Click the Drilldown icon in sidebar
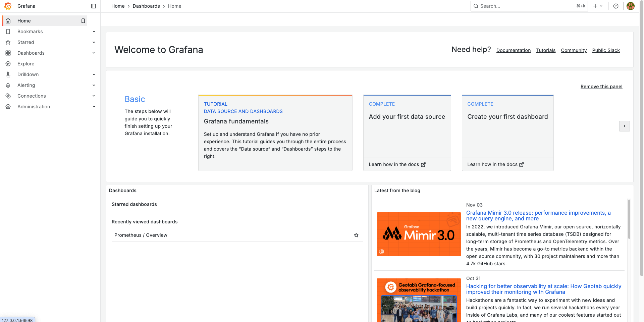 pos(8,74)
